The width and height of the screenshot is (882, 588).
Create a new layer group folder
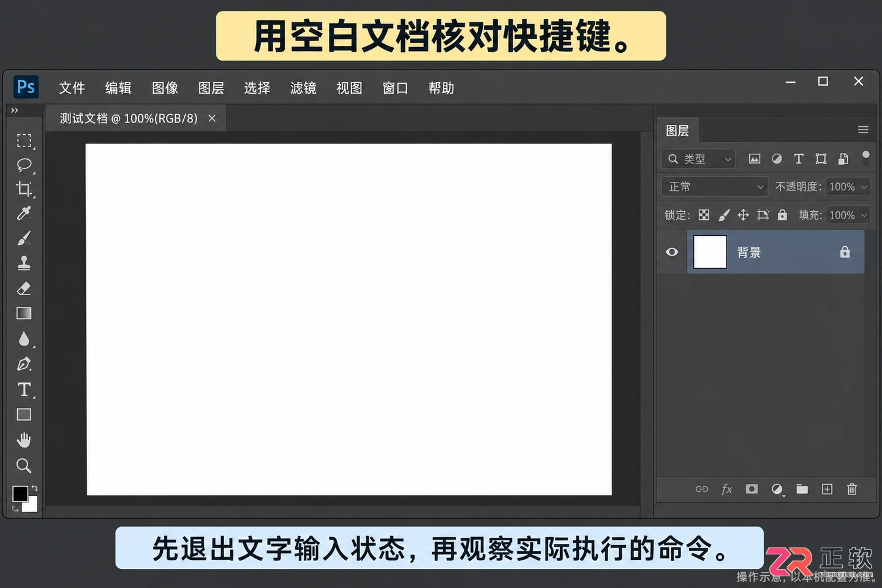802,489
